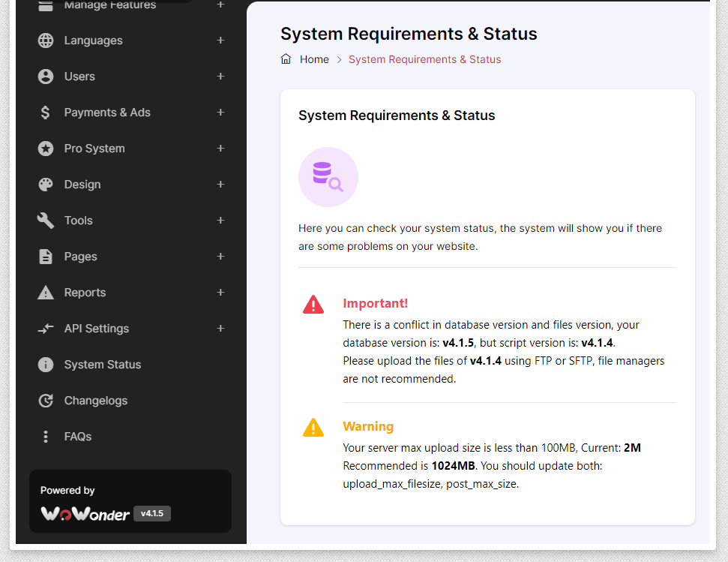The image size is (728, 562).
Task: Expand Payments & Ads plus sign
Action: pos(220,113)
